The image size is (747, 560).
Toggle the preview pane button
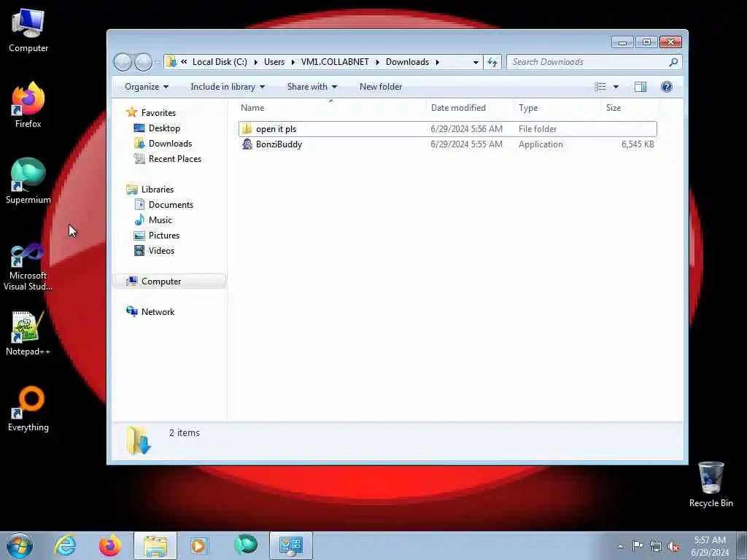(x=640, y=87)
